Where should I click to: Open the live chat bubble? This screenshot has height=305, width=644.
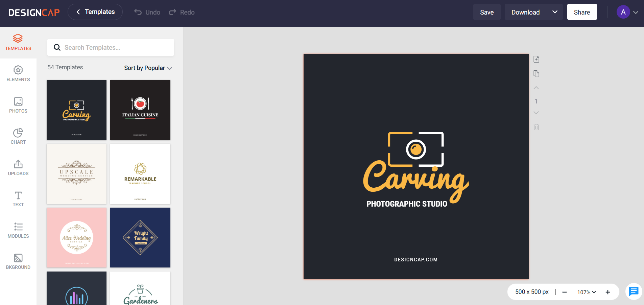[634, 291]
